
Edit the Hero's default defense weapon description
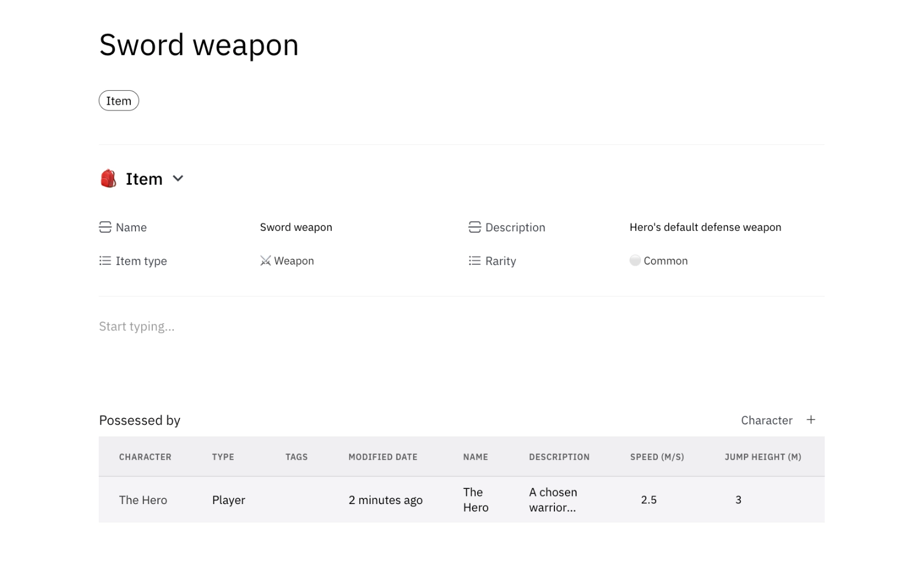click(x=705, y=227)
